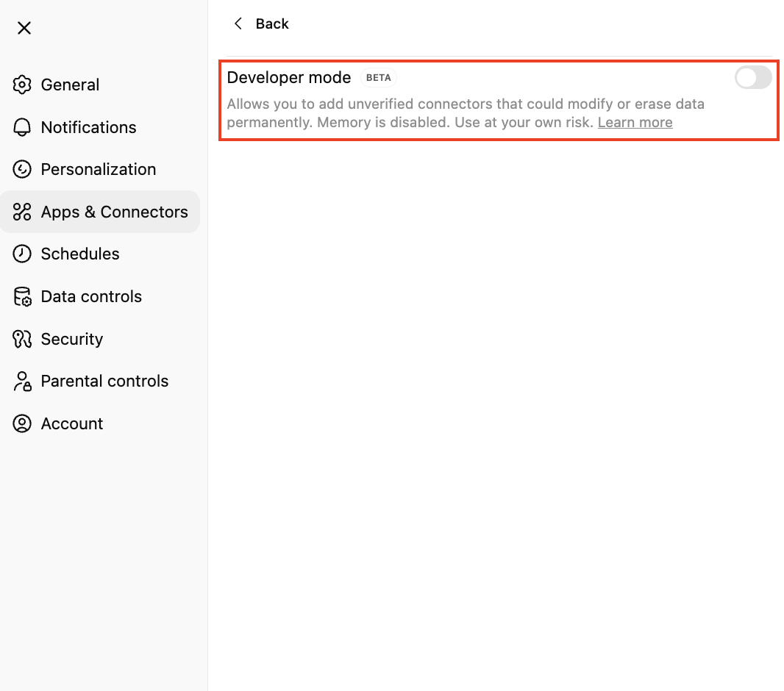Select the Schedules menu label
The height and width of the screenshot is (691, 784).
[x=80, y=254]
